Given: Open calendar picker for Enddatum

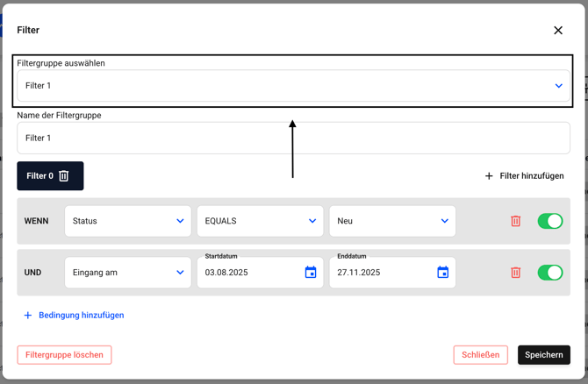Looking at the screenshot, I should [443, 273].
